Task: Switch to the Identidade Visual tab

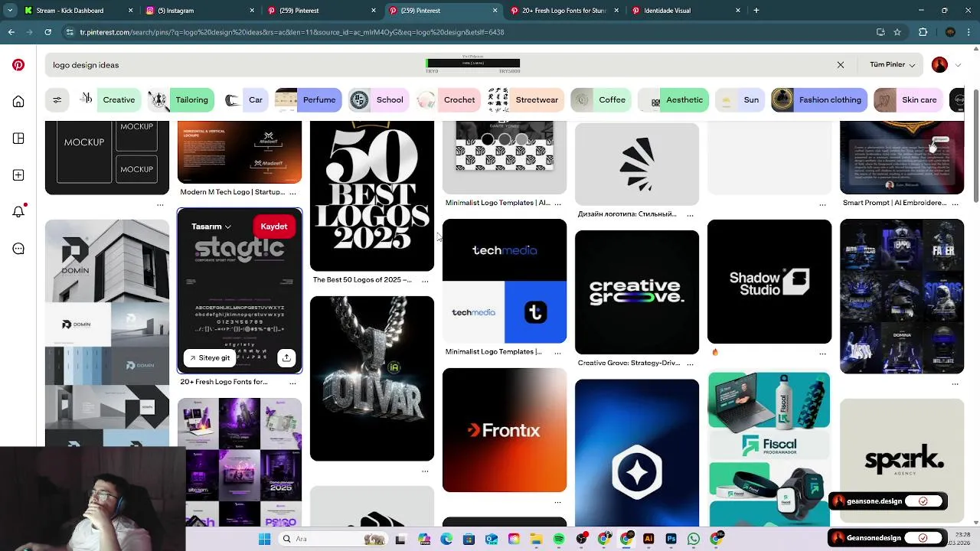Action: [x=685, y=11]
